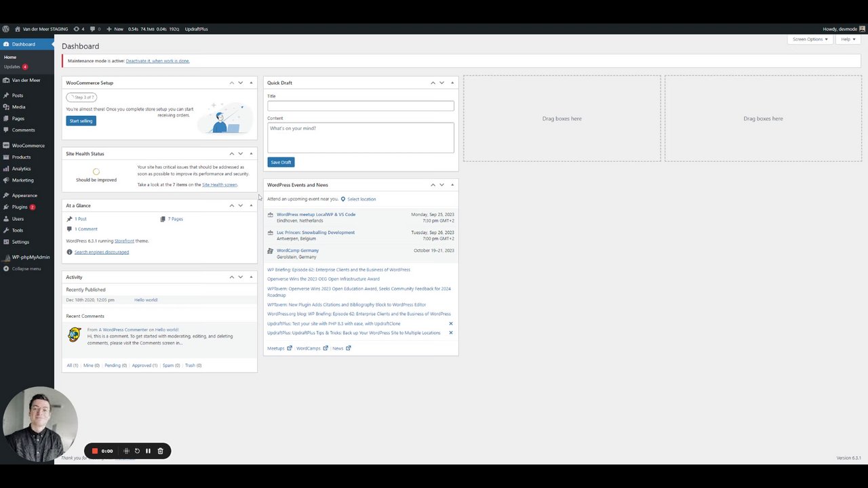Image resolution: width=868 pixels, height=488 pixels.
Task: Open the 1 Post link
Action: click(81, 219)
